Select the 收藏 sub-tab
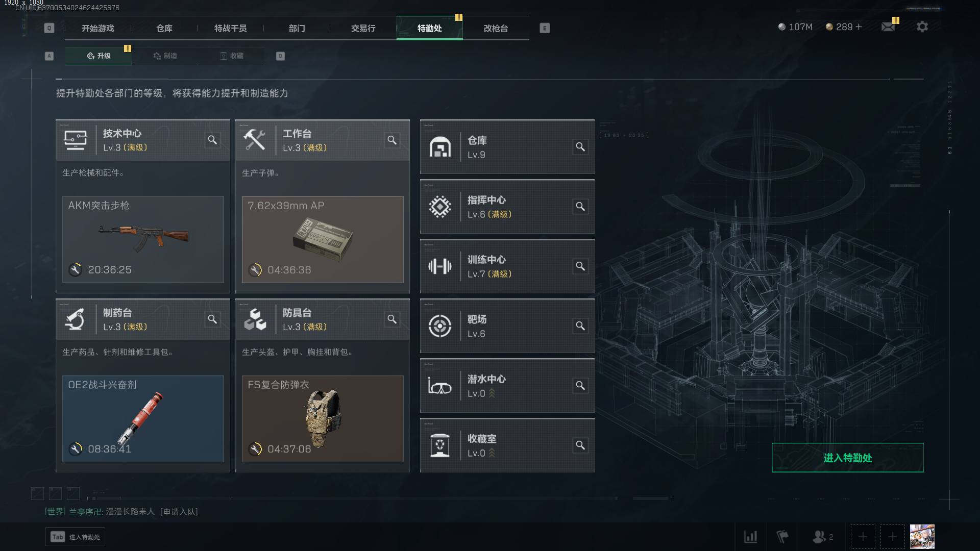Viewport: 980px width, 551px height. point(231,56)
